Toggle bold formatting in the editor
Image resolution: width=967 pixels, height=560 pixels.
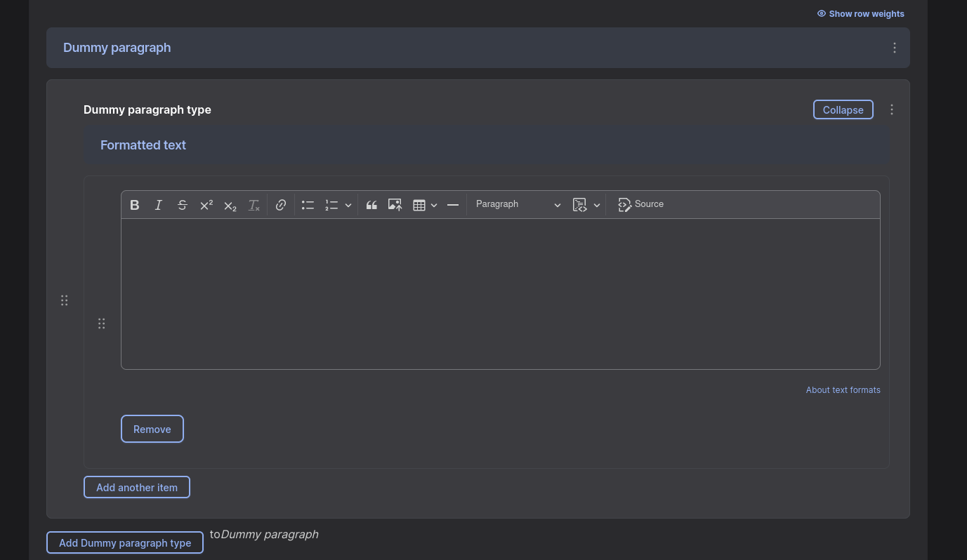134,204
